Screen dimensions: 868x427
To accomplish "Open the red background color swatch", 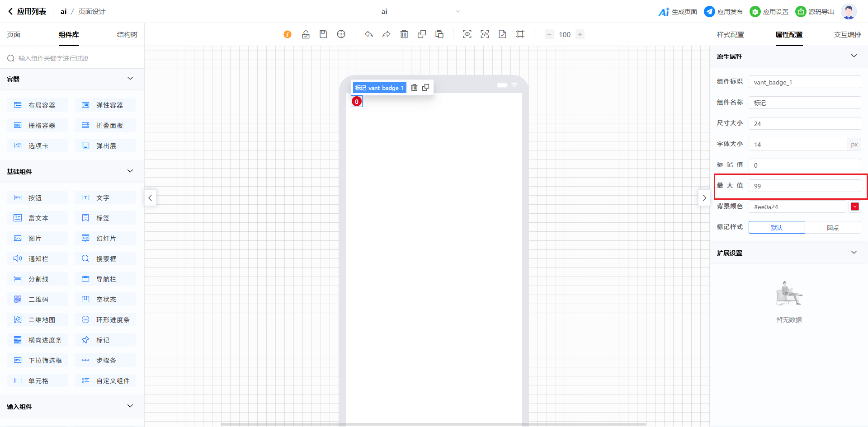I will pos(854,206).
